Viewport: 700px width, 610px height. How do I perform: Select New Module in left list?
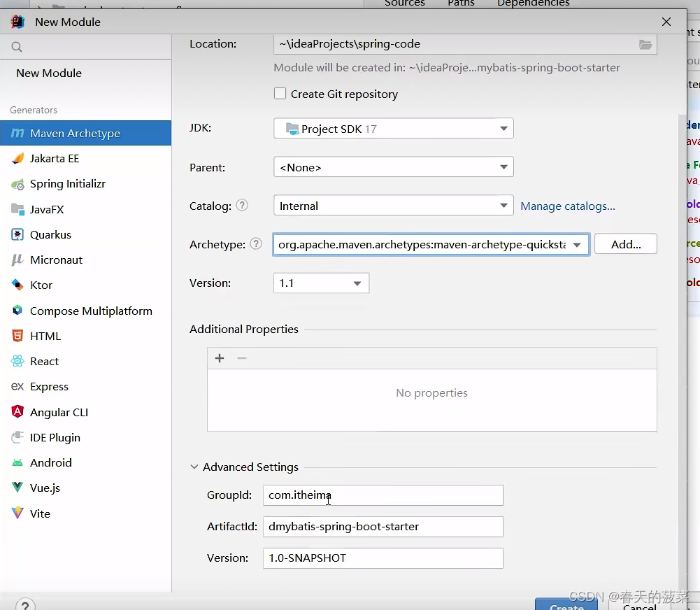[49, 73]
